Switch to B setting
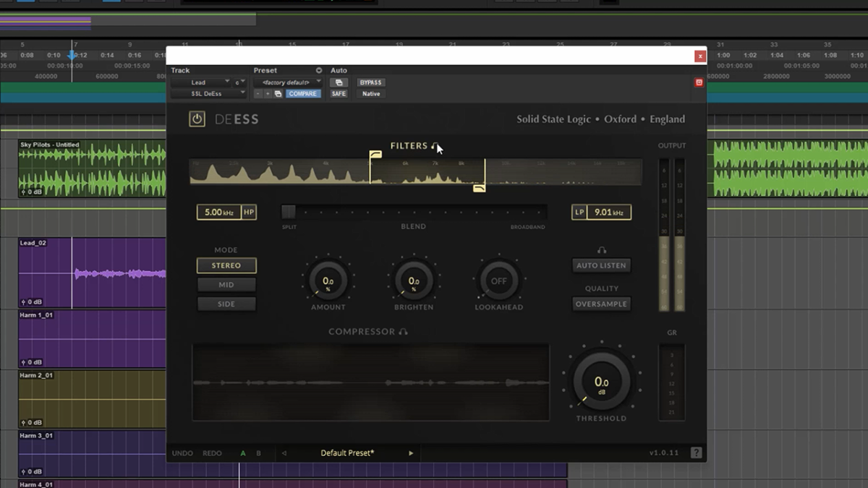The image size is (868, 488). tap(258, 453)
